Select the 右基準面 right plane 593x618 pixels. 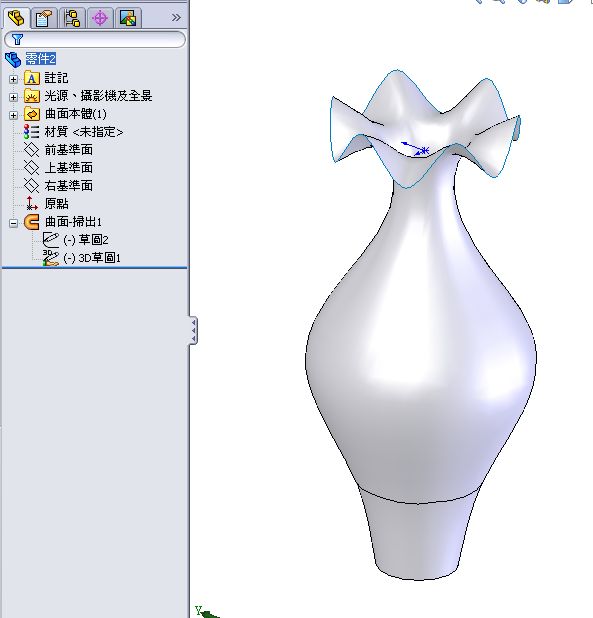(69, 186)
